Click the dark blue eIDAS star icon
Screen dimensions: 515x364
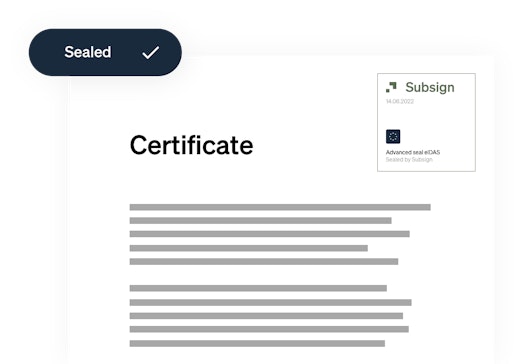coord(393,137)
